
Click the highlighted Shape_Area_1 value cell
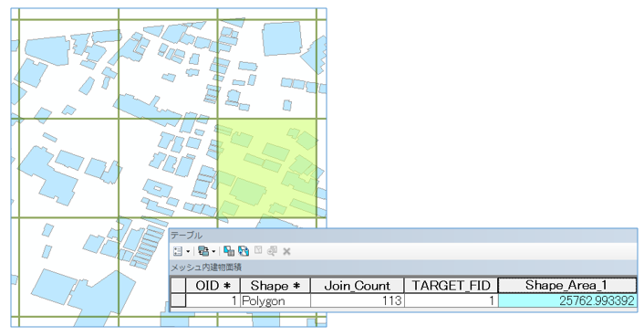[567, 300]
